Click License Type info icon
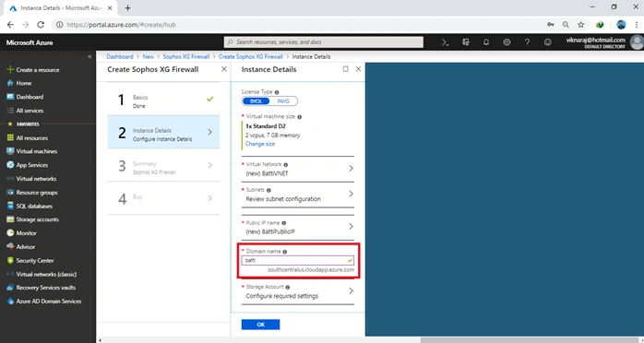The height and width of the screenshot is (343, 644). coord(277,92)
